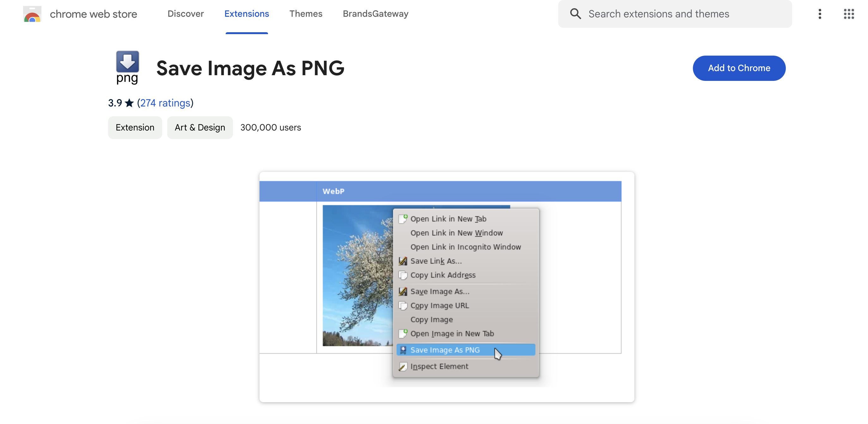Select the Extensions tab
This screenshot has height=424, width=868.
[246, 14]
